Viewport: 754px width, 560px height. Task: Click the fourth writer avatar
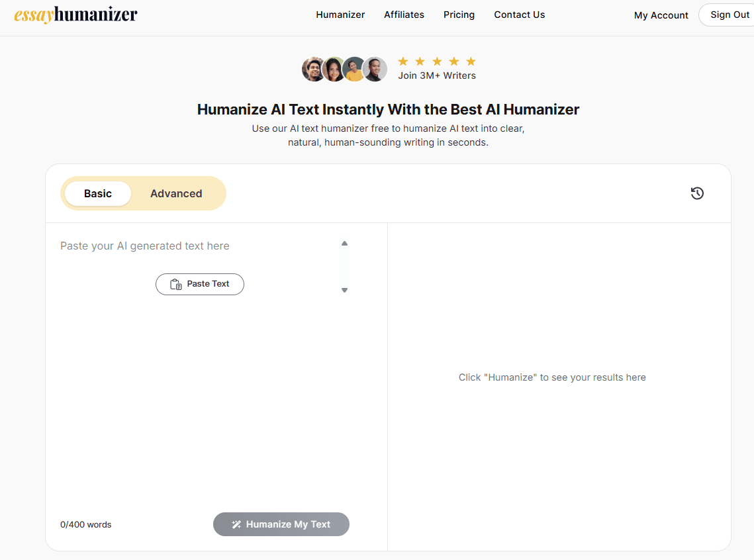(375, 70)
